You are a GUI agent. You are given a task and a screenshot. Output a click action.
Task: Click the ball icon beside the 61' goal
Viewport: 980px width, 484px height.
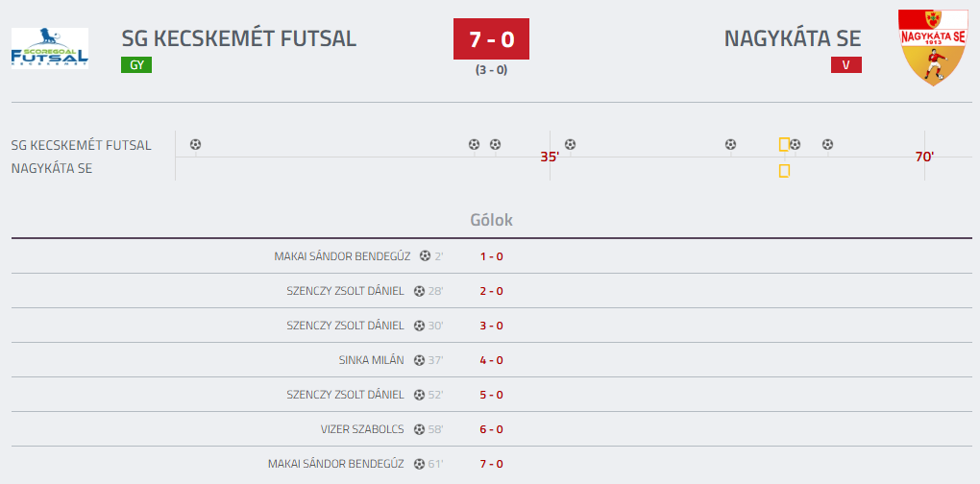tap(419, 464)
